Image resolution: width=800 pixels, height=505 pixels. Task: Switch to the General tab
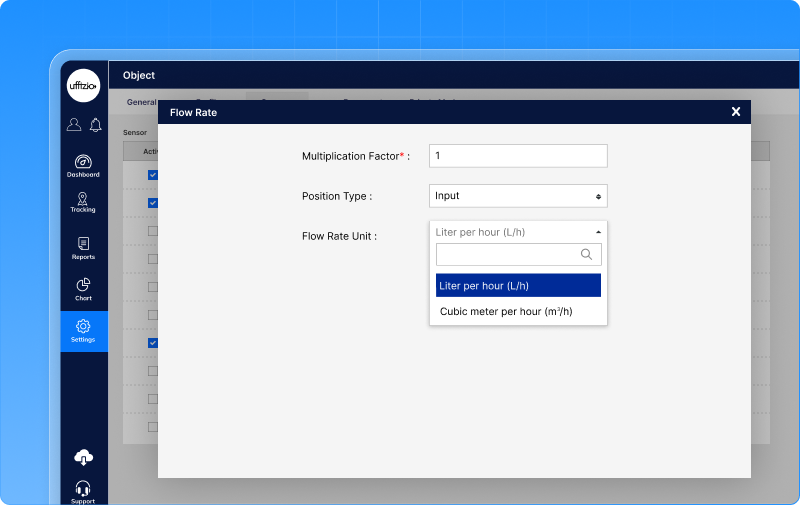tap(141, 101)
